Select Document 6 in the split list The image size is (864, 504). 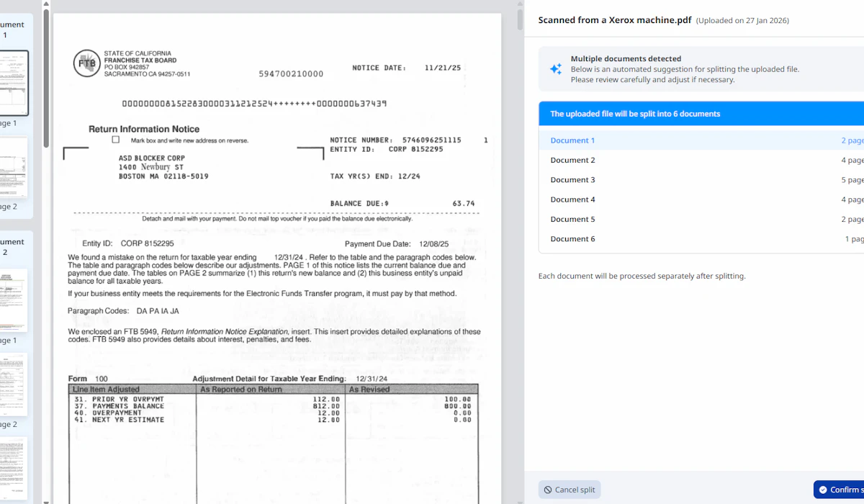coord(701,239)
